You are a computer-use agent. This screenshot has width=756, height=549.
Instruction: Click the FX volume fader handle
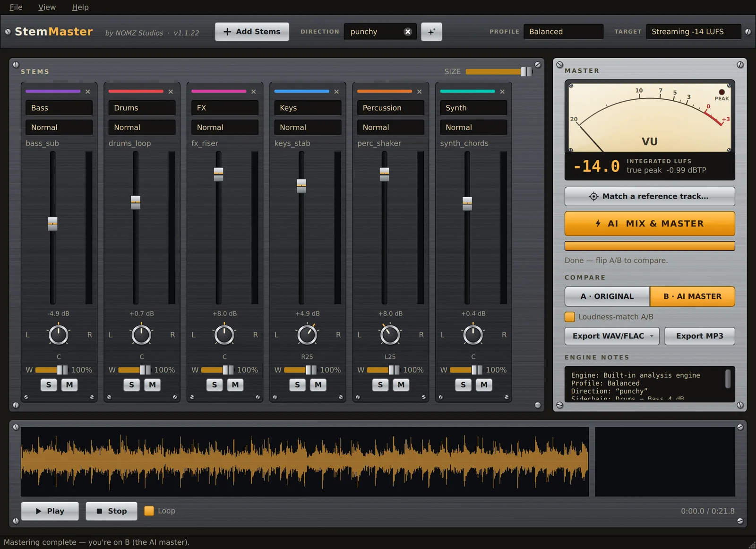click(x=219, y=174)
